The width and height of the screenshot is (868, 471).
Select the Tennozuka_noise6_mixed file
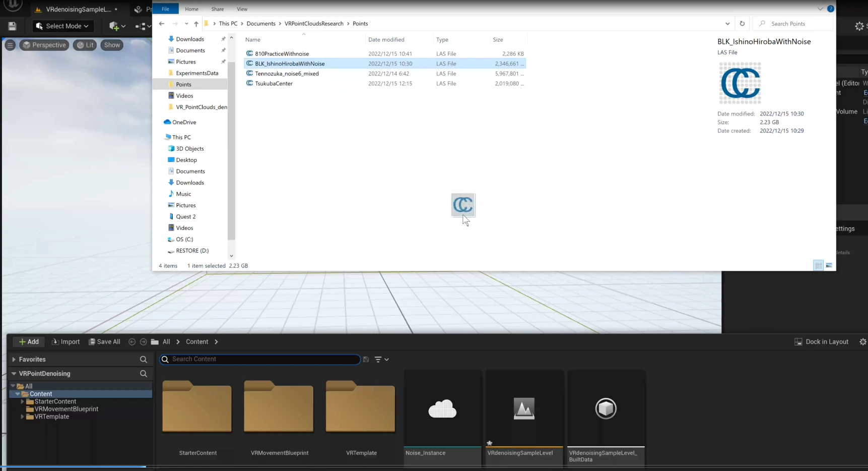coord(385,74)
